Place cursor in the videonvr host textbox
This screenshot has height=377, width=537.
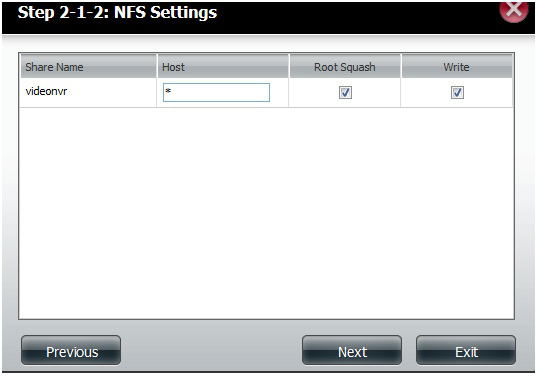(216, 92)
